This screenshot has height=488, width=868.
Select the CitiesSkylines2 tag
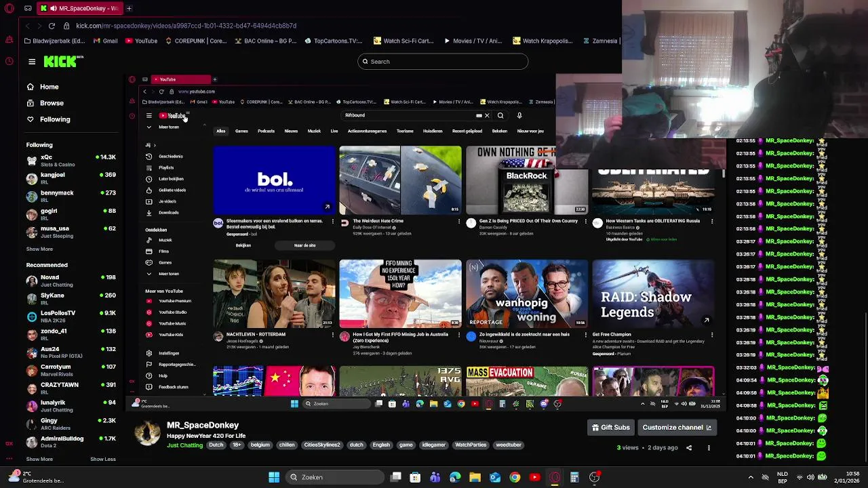click(322, 445)
